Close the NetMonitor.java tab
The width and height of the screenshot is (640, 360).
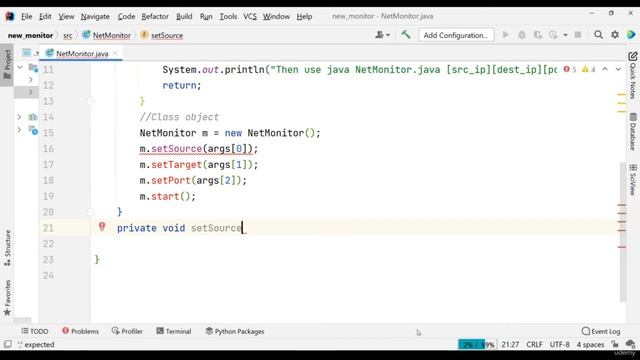click(115, 53)
